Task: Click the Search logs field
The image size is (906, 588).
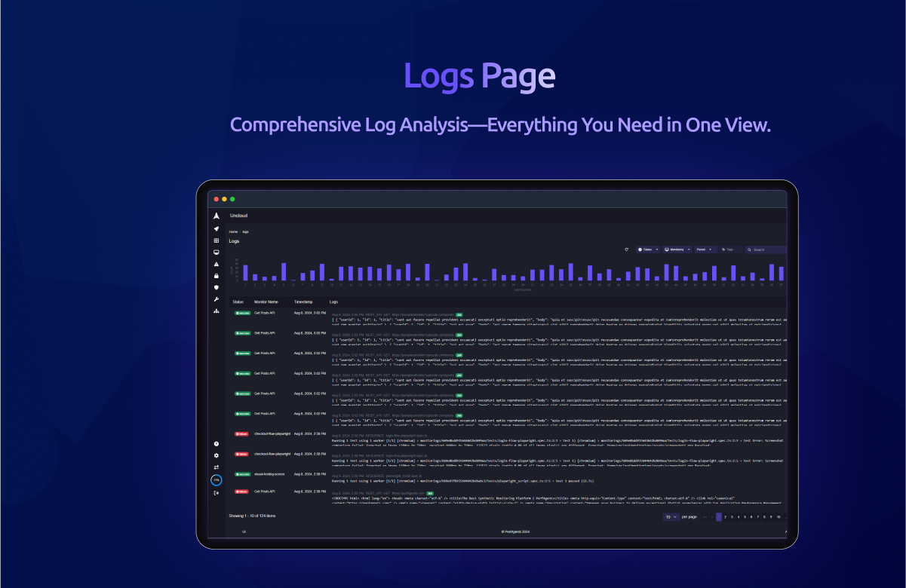Action: point(766,249)
